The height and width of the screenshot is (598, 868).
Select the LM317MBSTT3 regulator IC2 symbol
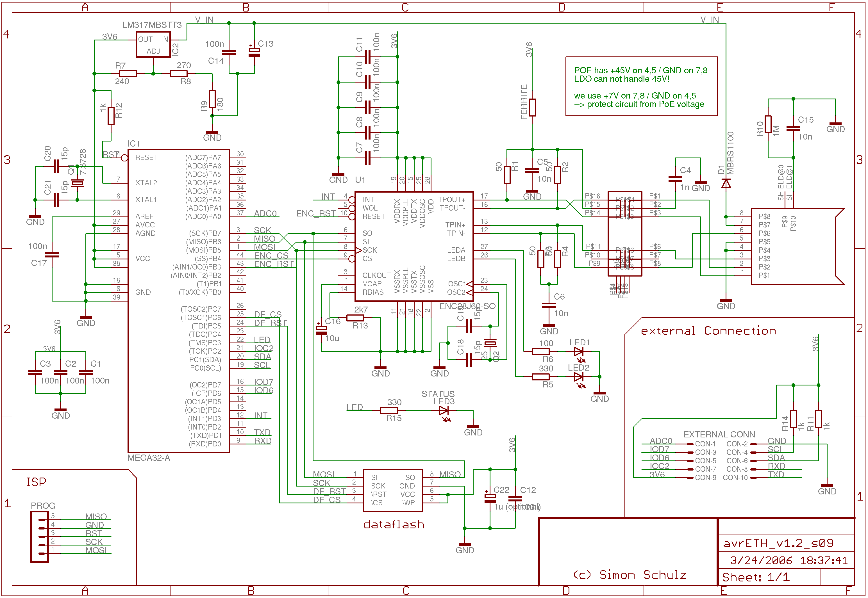click(153, 44)
